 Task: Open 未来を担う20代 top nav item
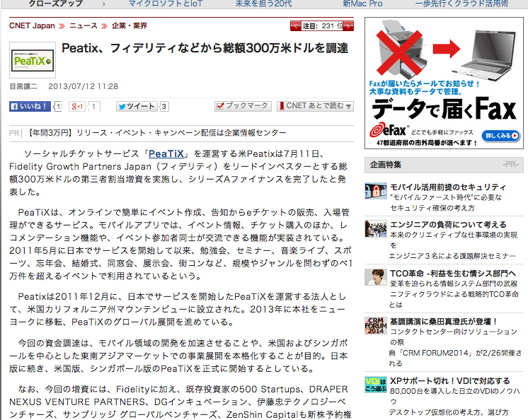[x=264, y=4]
